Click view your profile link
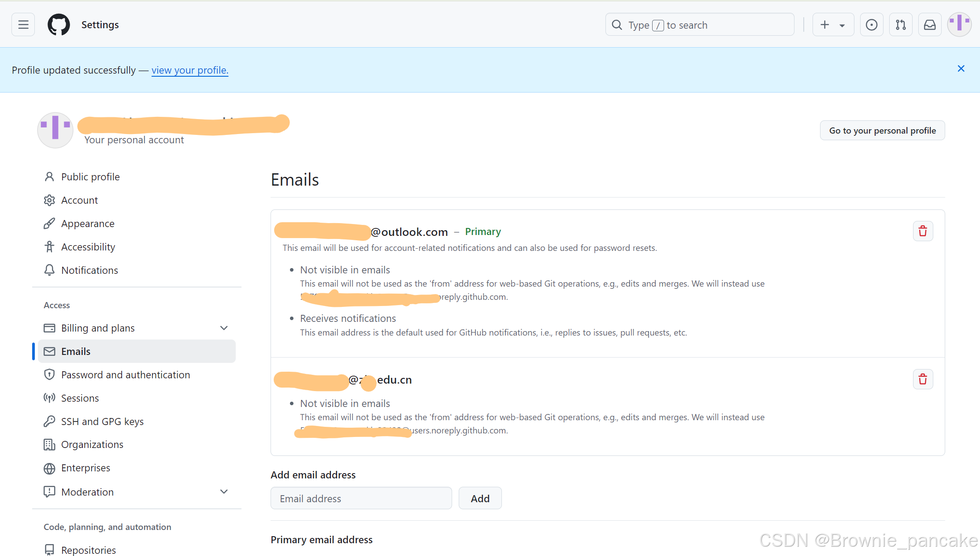This screenshot has width=980, height=556. point(189,70)
